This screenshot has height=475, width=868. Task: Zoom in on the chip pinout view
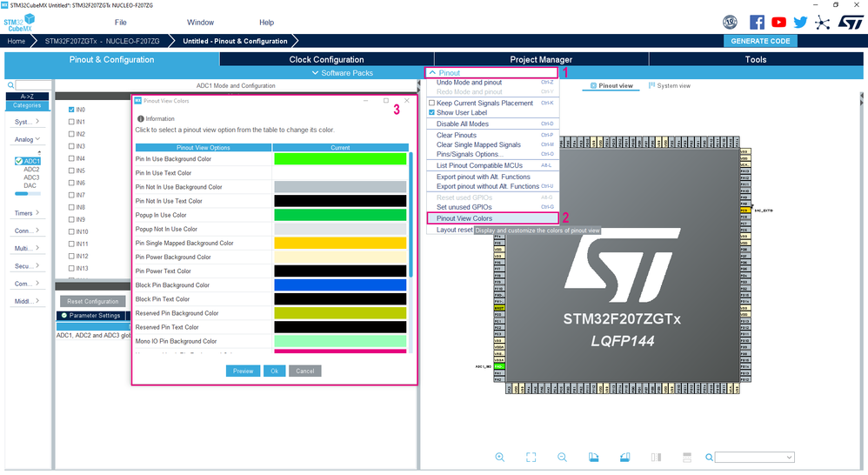click(x=500, y=458)
